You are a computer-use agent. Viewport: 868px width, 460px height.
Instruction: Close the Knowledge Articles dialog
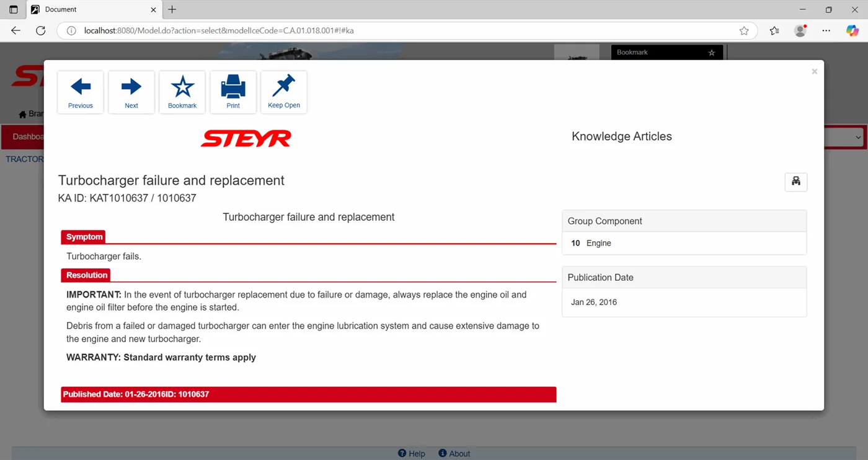[815, 72]
